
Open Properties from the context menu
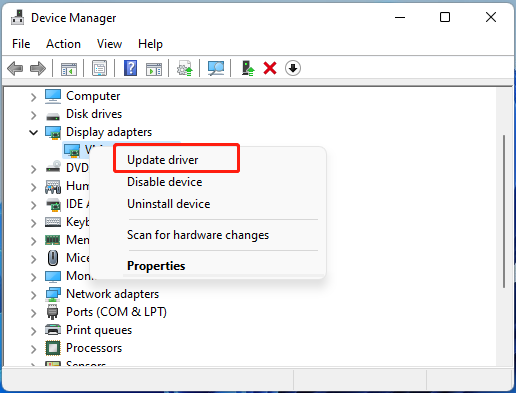(156, 266)
